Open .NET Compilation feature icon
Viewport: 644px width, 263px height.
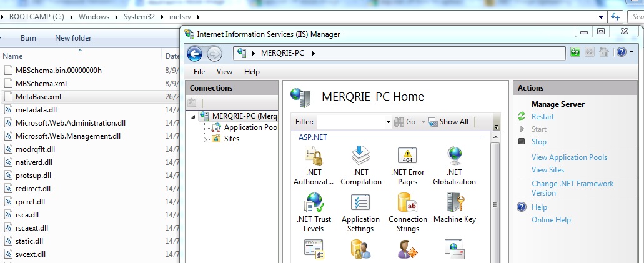(x=360, y=156)
